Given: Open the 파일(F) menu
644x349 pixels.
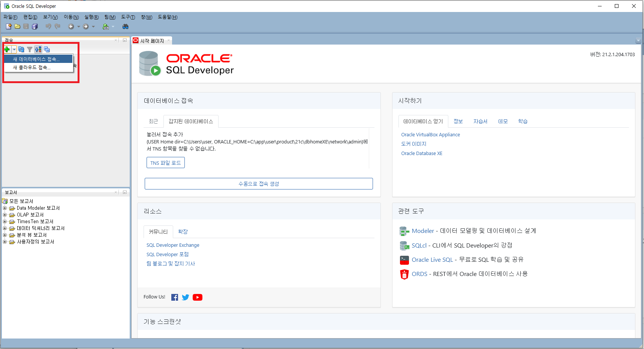Looking at the screenshot, I should coord(10,17).
